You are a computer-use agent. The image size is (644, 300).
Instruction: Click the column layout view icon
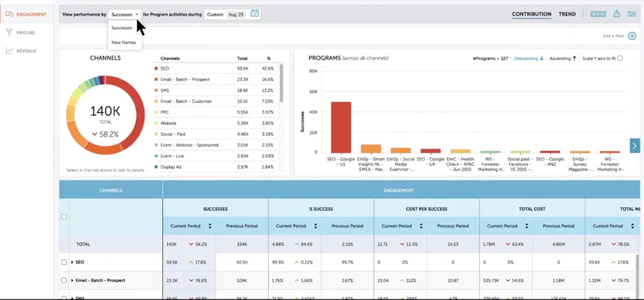(598, 14)
